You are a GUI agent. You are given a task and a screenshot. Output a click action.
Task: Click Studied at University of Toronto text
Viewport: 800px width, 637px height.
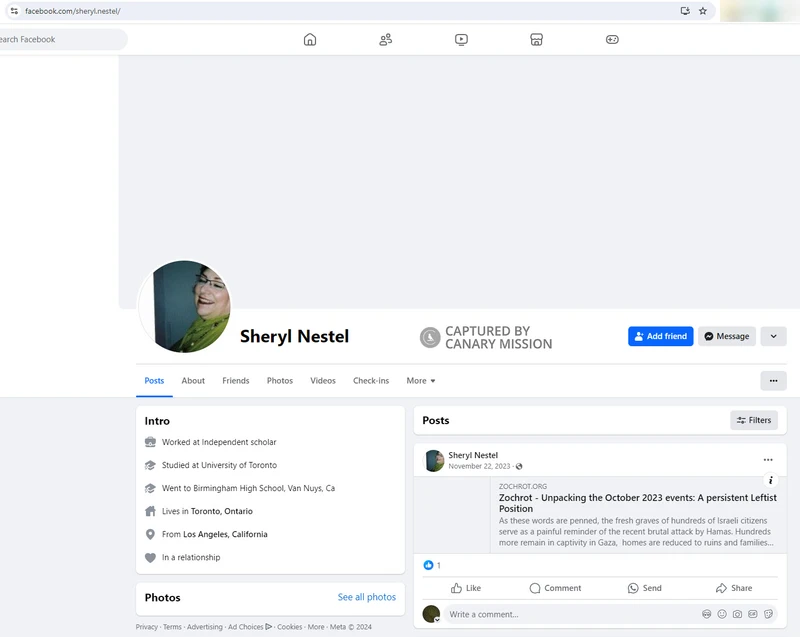(219, 465)
